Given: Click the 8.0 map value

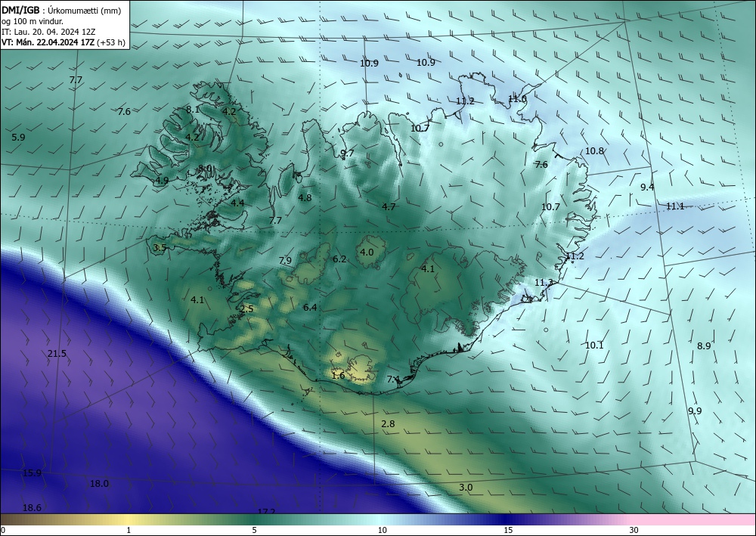Looking at the screenshot, I should click(205, 169).
